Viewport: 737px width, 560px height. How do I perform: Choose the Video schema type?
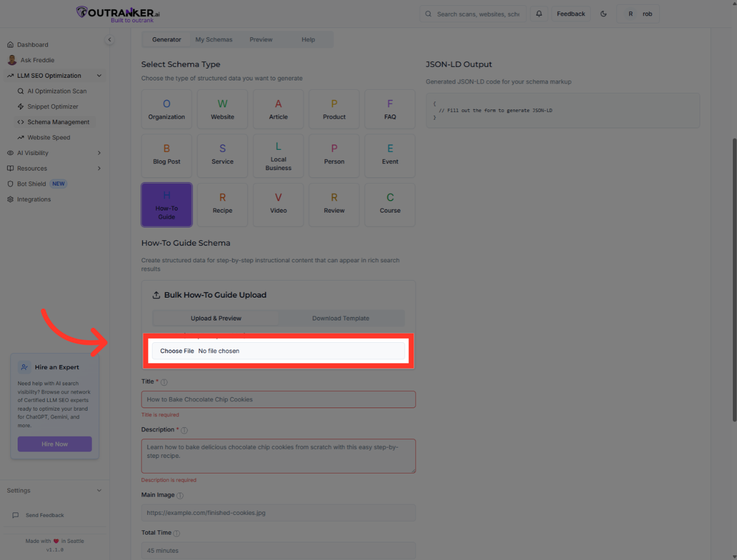coord(278,205)
